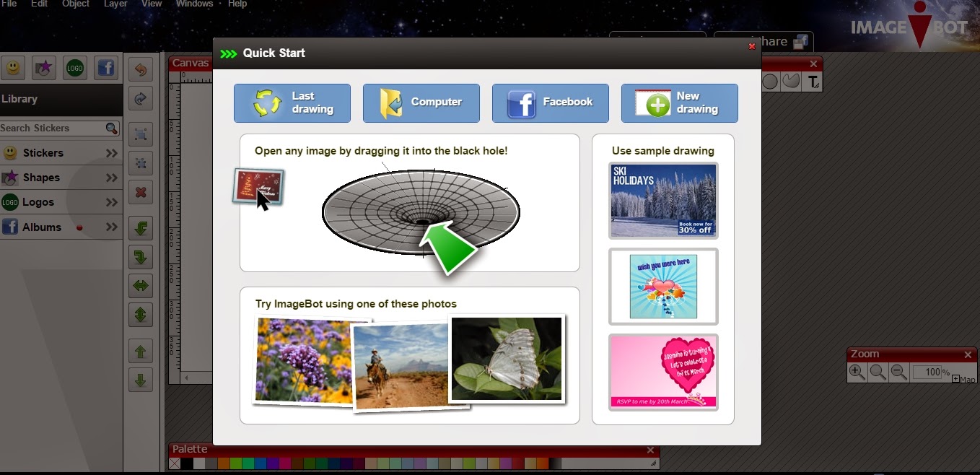Click the Last drawing button

pos(292,103)
